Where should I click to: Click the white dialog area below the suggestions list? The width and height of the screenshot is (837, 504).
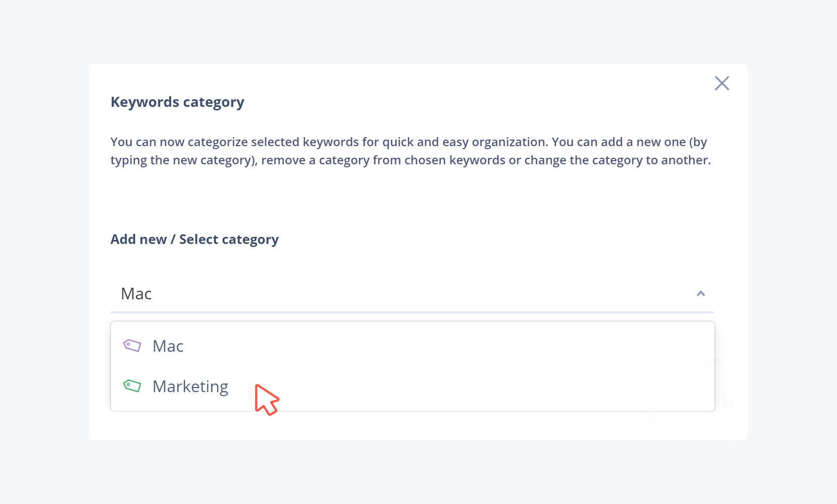point(403,426)
